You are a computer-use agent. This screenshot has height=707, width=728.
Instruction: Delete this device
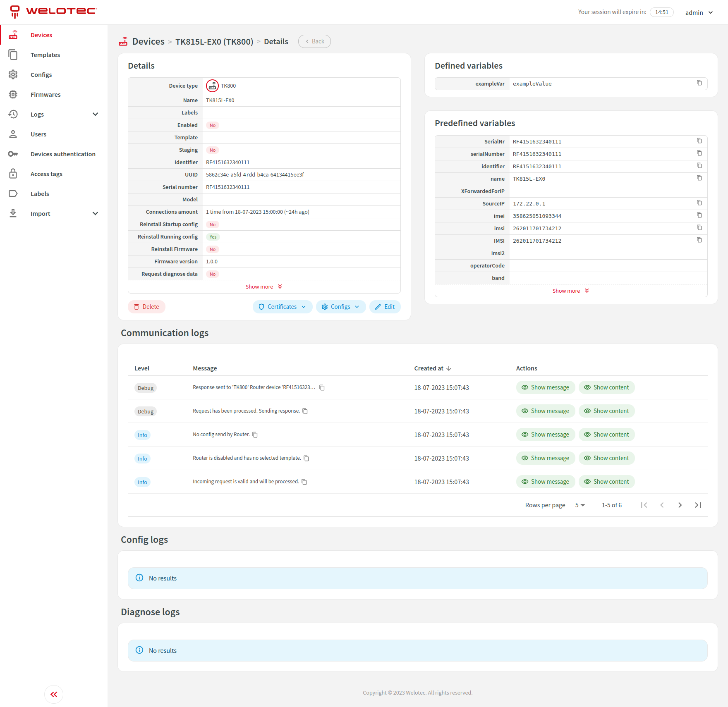146,307
